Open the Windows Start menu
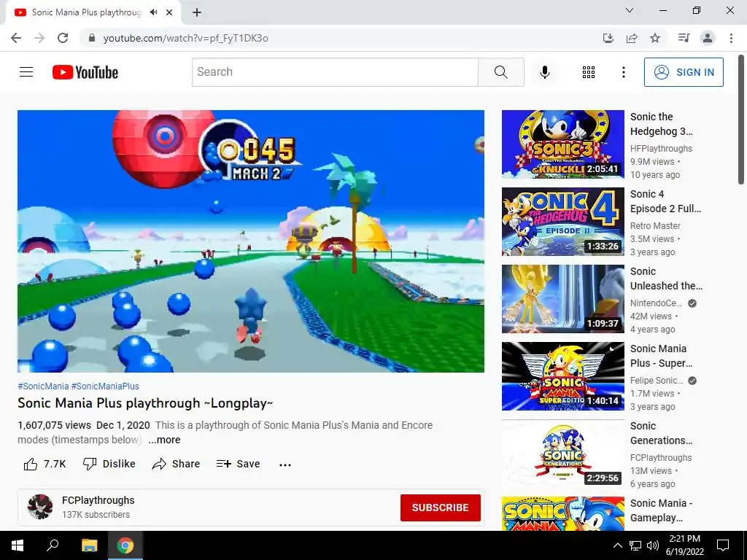 tap(18, 545)
